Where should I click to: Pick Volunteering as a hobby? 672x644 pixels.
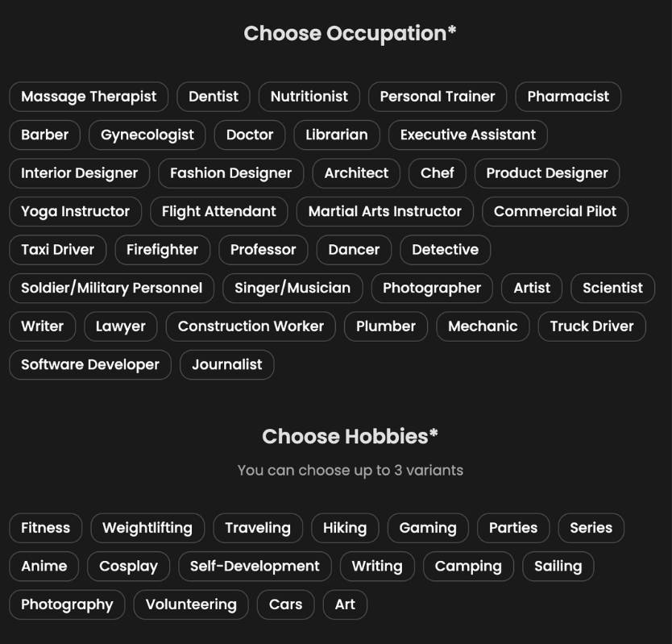(190, 605)
